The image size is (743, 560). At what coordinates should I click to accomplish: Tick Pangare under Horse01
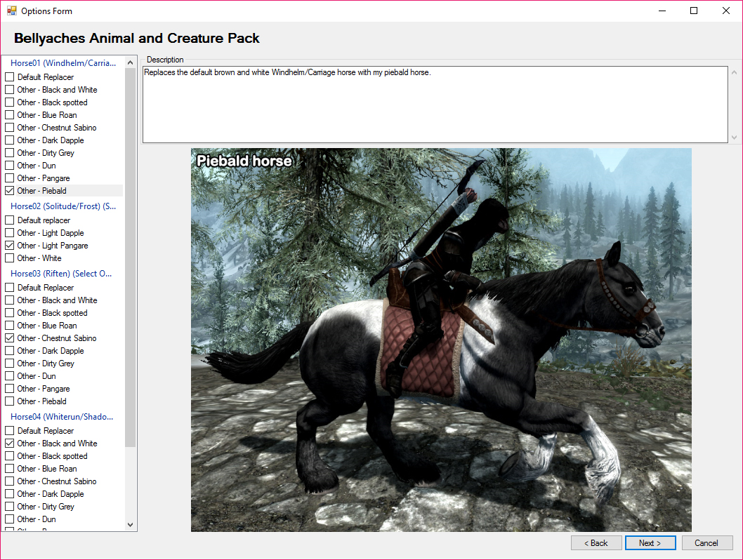coord(9,178)
